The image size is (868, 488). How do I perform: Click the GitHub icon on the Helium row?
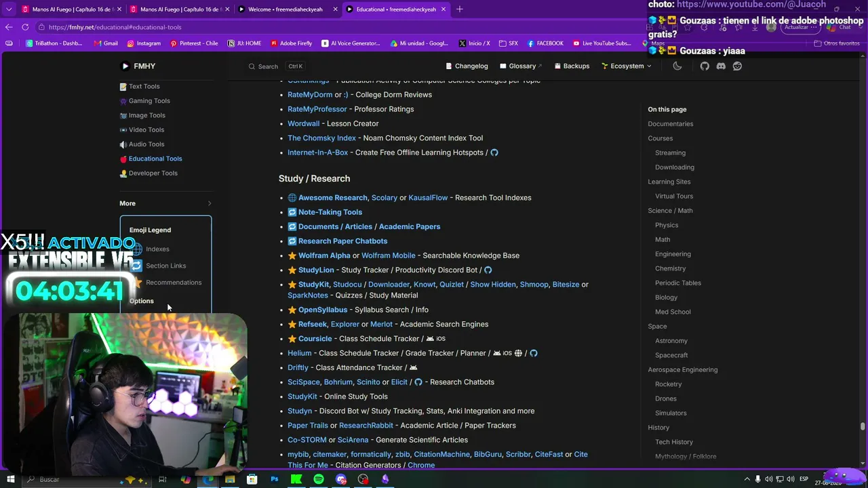coord(534,353)
